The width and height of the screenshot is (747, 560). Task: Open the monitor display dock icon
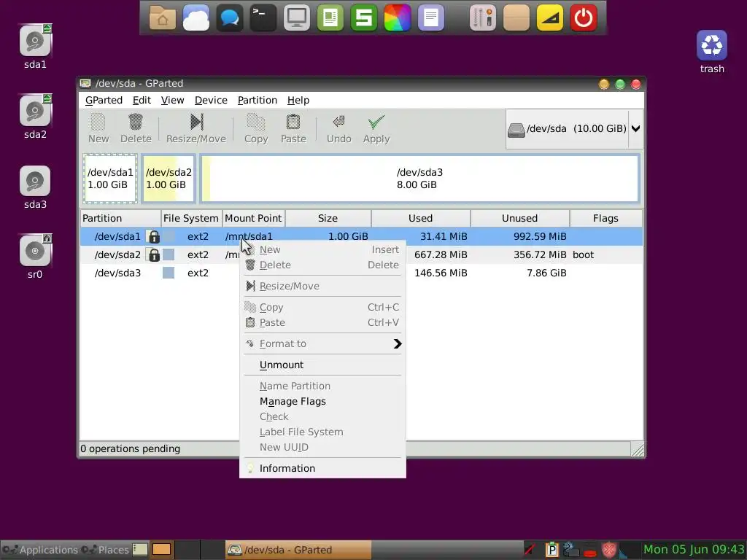point(297,18)
